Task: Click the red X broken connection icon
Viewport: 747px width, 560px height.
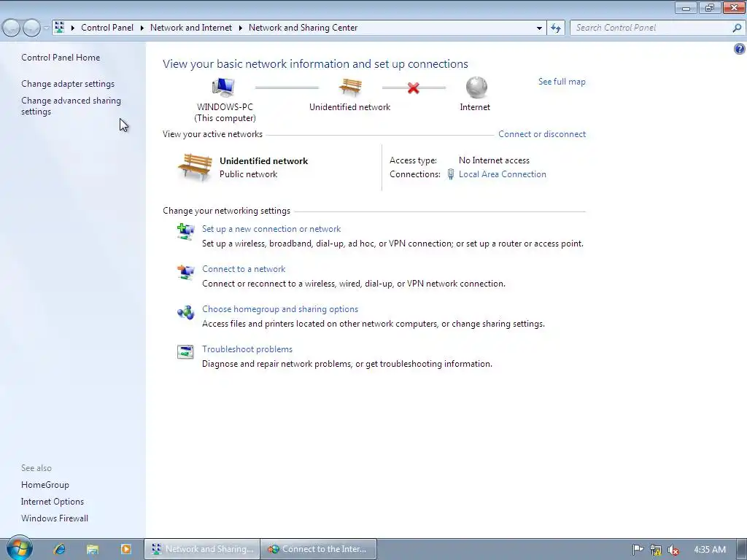Action: click(414, 87)
